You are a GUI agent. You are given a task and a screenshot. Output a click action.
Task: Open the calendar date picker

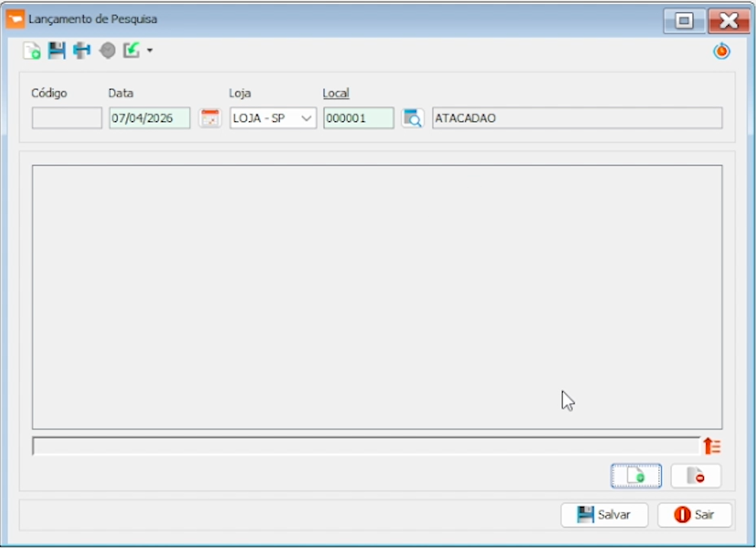[210, 118]
